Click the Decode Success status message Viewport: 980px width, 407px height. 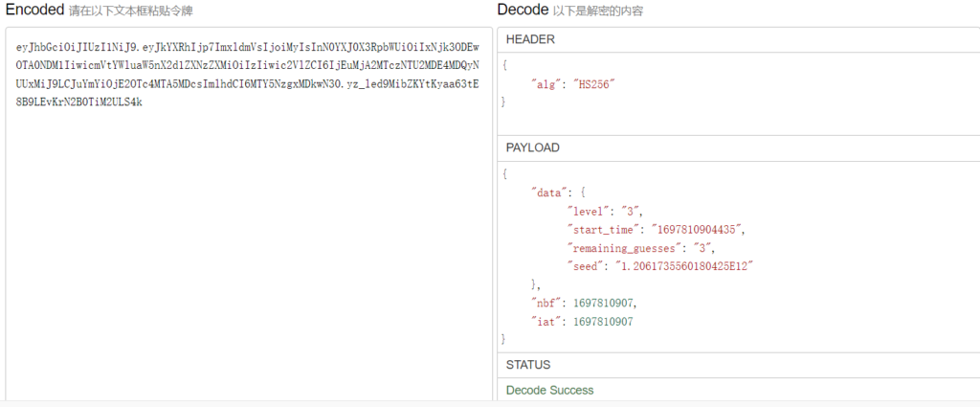click(x=549, y=390)
